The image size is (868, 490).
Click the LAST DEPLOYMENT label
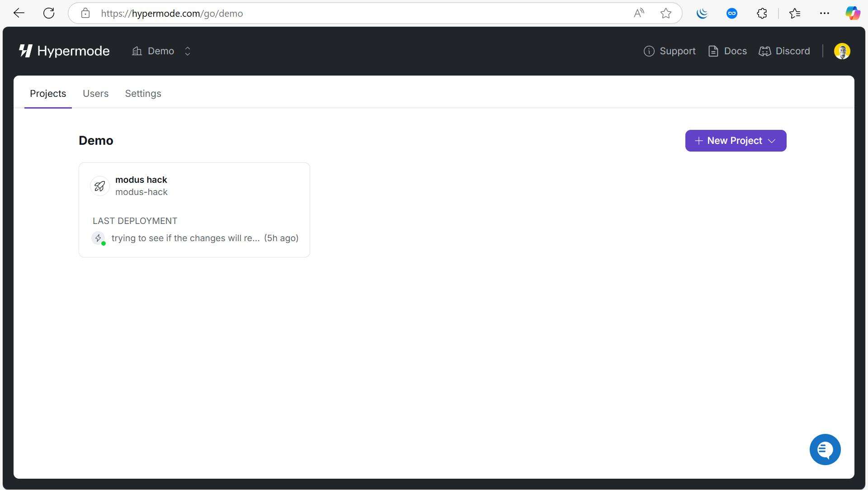135,221
